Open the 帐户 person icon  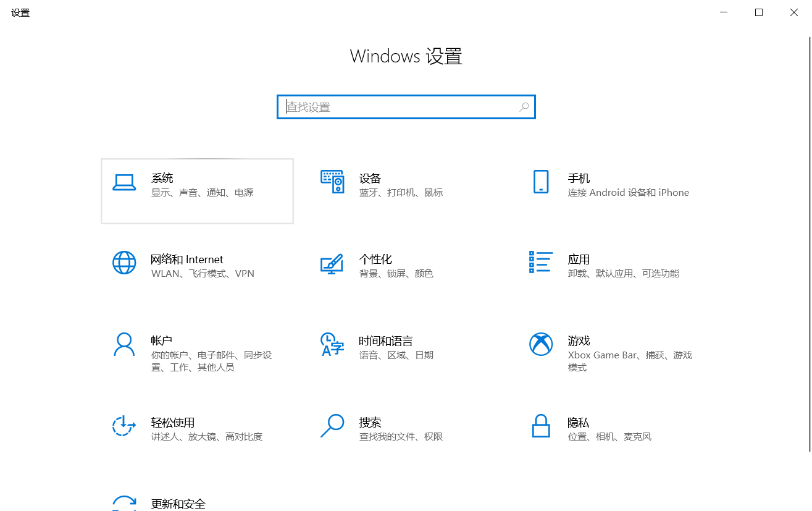click(x=124, y=344)
